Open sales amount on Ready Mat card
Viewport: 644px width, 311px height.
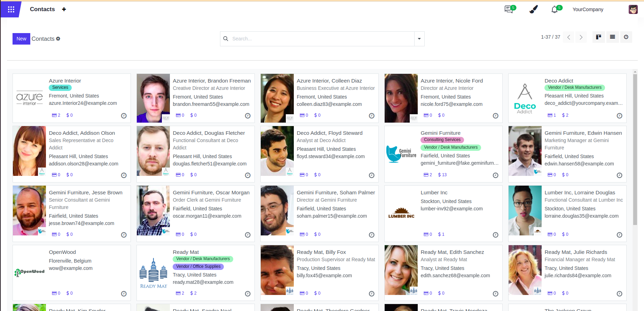click(x=194, y=293)
